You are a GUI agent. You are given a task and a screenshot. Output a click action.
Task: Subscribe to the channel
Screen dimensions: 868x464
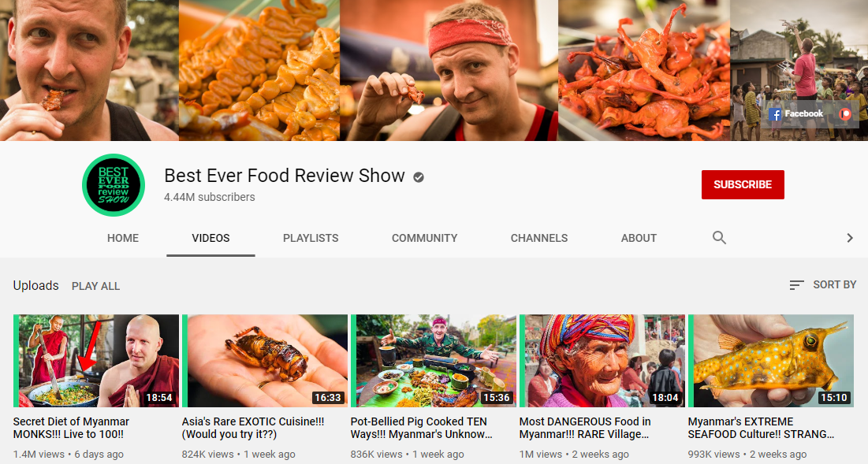click(743, 184)
